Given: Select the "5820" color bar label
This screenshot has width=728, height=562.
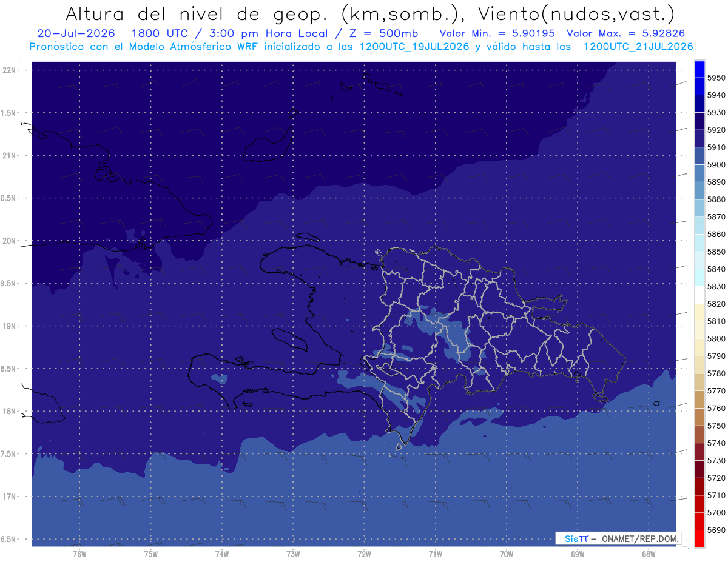Looking at the screenshot, I should tap(716, 304).
